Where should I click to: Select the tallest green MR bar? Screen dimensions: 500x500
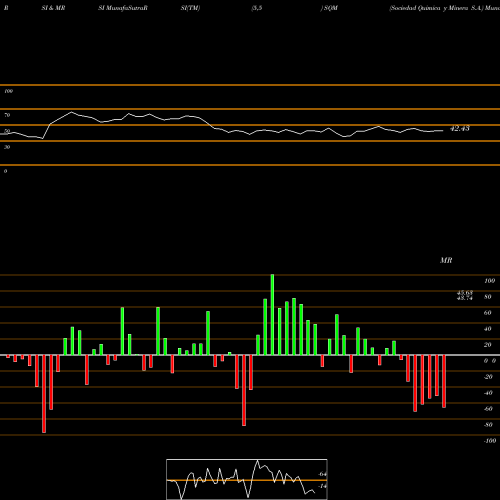272,315
